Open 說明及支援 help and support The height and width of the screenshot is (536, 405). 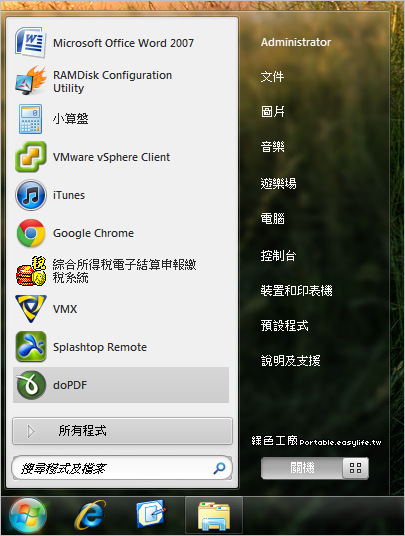pyautogui.click(x=291, y=360)
